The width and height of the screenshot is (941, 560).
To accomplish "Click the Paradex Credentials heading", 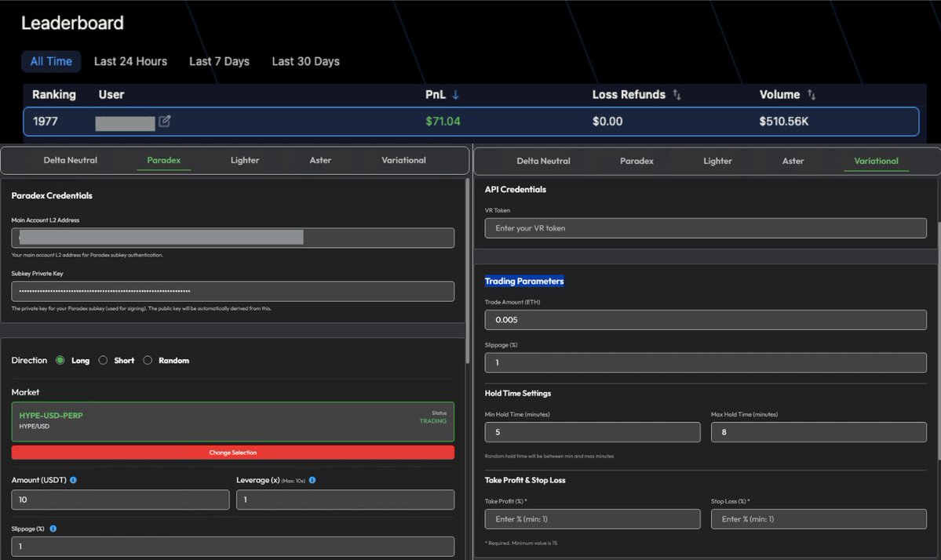I will tap(52, 195).
